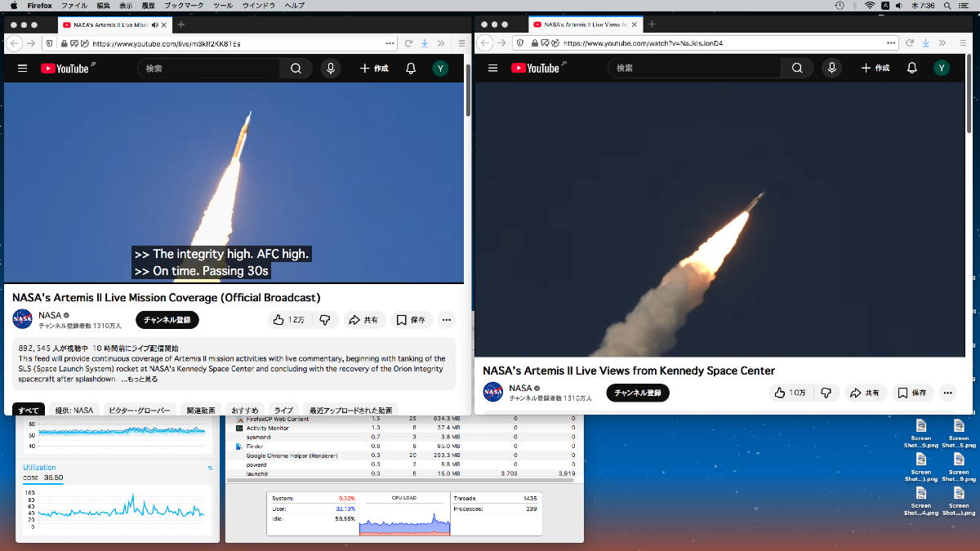The height and width of the screenshot is (551, 980).
Task: Select the 関連動画 filter chip
Action: [x=201, y=410]
